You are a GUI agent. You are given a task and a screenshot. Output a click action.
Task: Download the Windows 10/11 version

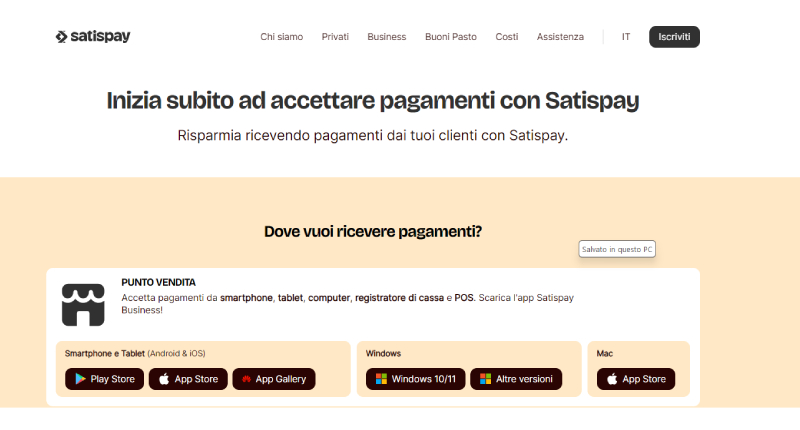tap(416, 379)
